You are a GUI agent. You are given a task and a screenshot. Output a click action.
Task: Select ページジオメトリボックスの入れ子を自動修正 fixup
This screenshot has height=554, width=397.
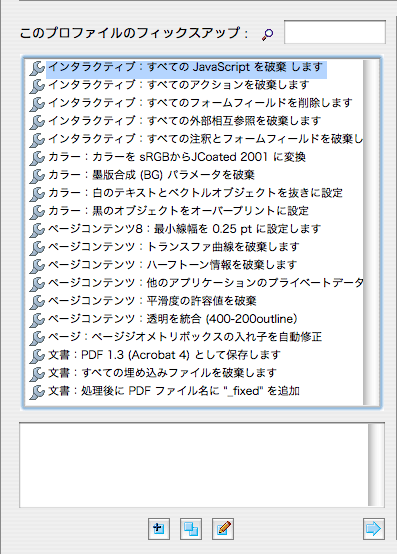[x=185, y=337]
